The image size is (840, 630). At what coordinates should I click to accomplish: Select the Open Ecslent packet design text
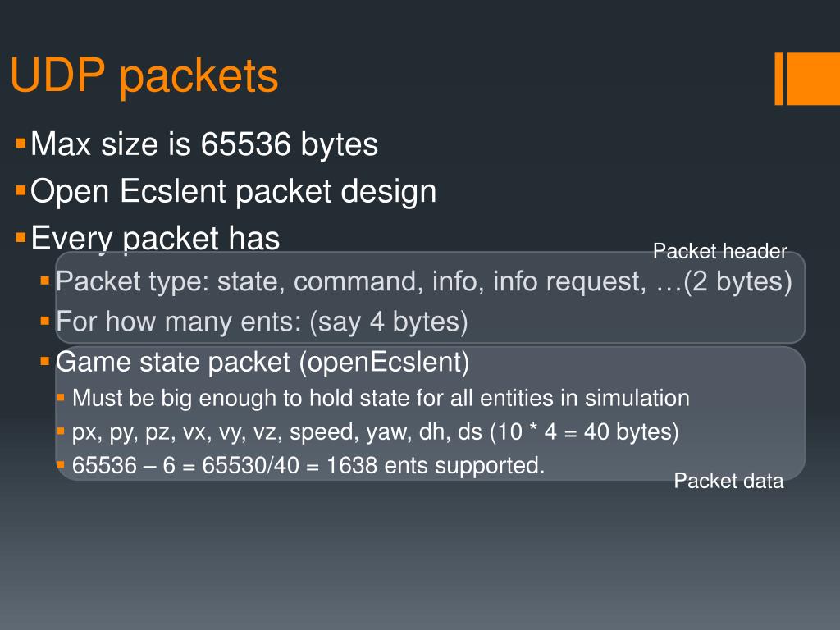pos(234,190)
